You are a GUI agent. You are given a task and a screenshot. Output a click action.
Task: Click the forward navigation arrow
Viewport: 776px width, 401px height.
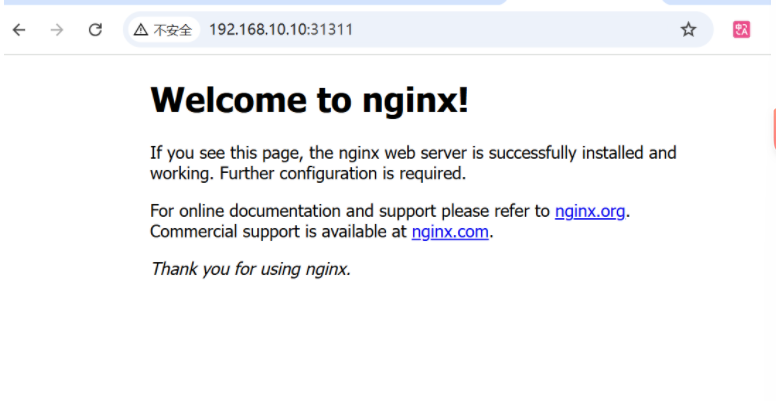point(57,30)
